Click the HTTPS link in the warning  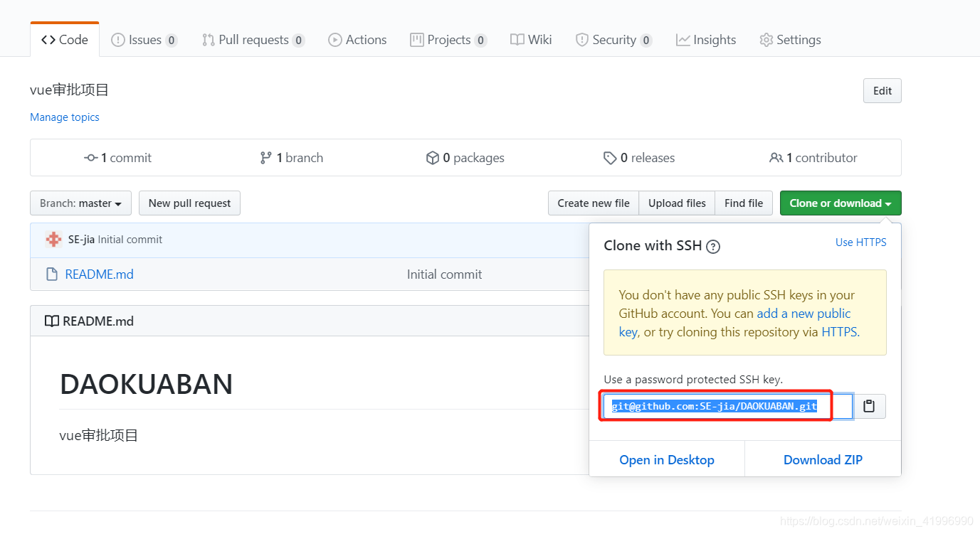click(839, 332)
